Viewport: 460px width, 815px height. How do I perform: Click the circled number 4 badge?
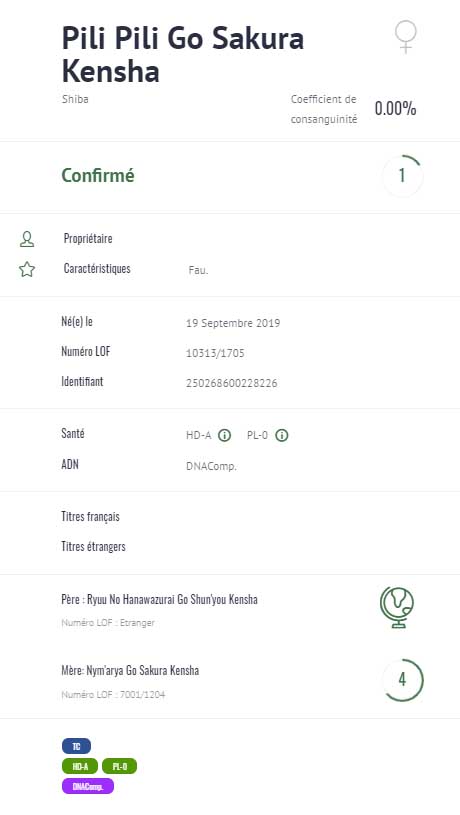point(402,680)
